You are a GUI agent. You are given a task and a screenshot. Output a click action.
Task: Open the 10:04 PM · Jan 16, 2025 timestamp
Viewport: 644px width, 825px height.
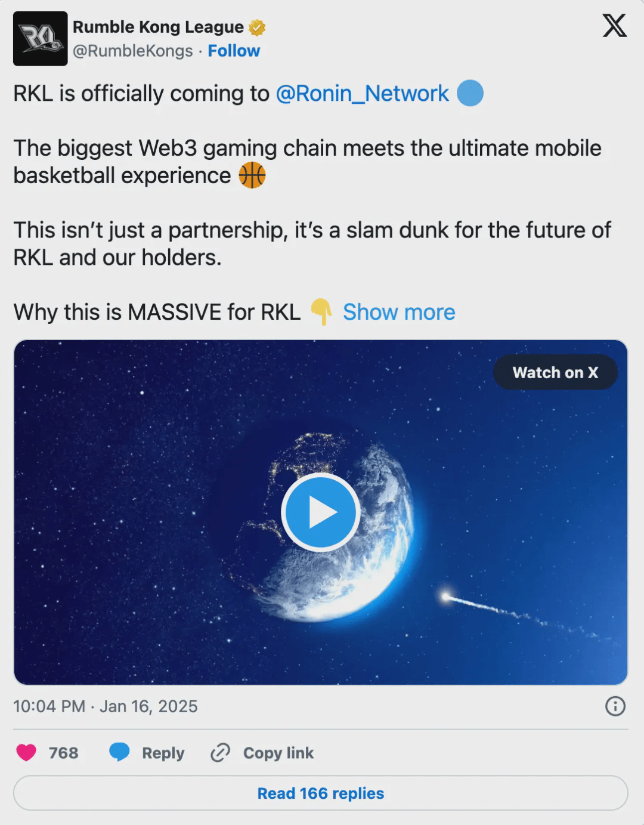click(x=106, y=706)
